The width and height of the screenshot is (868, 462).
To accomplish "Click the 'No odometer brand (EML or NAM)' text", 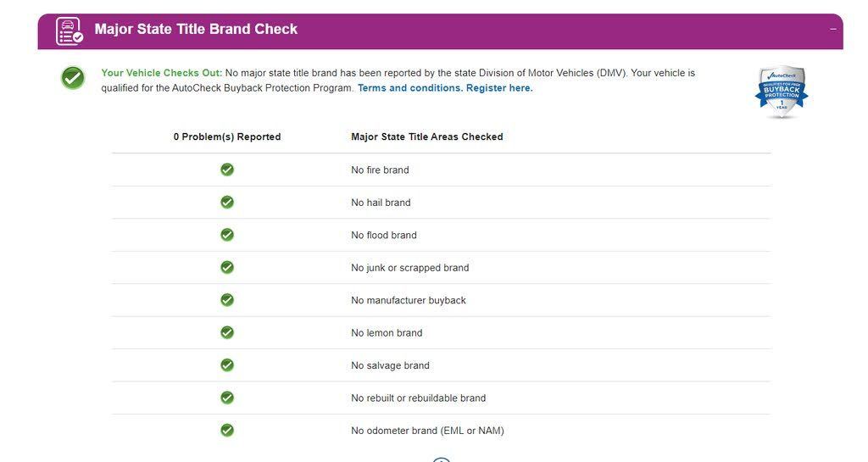I will [x=427, y=431].
